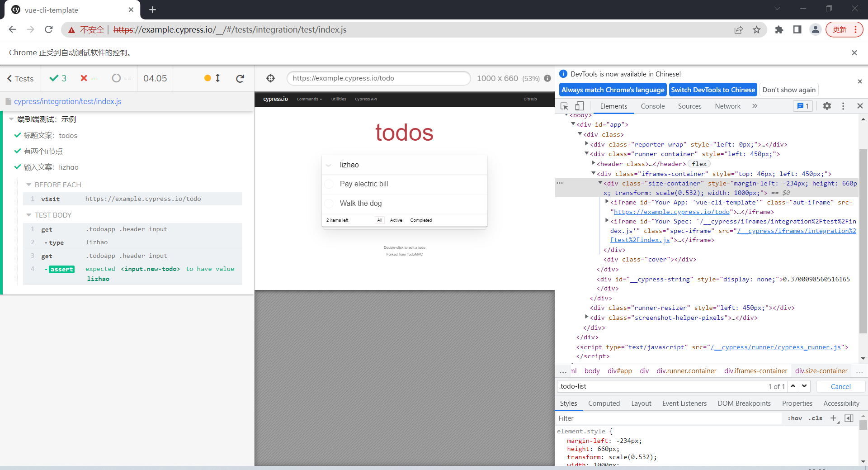Open Chrome side panel icon
868x470 pixels.
pos(797,29)
